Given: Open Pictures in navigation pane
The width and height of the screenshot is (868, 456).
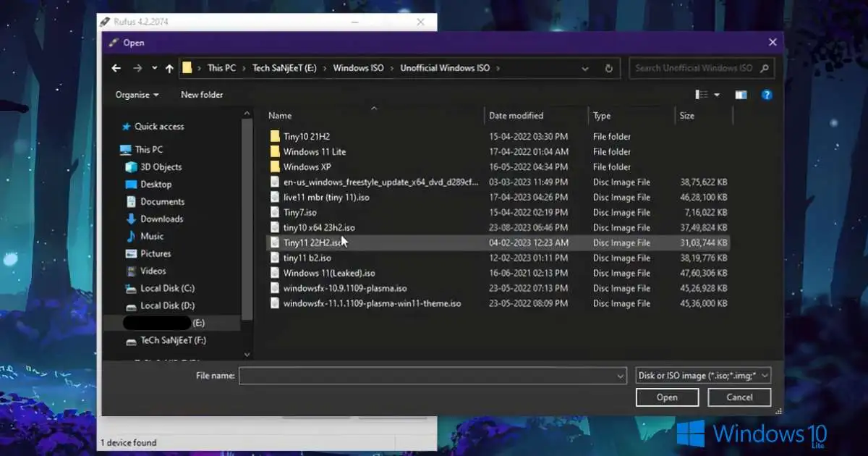Looking at the screenshot, I should (x=156, y=254).
